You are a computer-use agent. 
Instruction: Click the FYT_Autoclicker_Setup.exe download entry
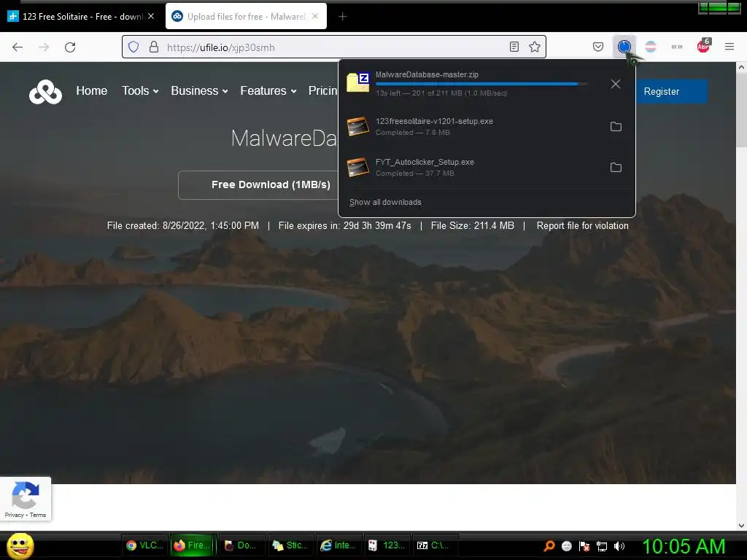point(487,168)
